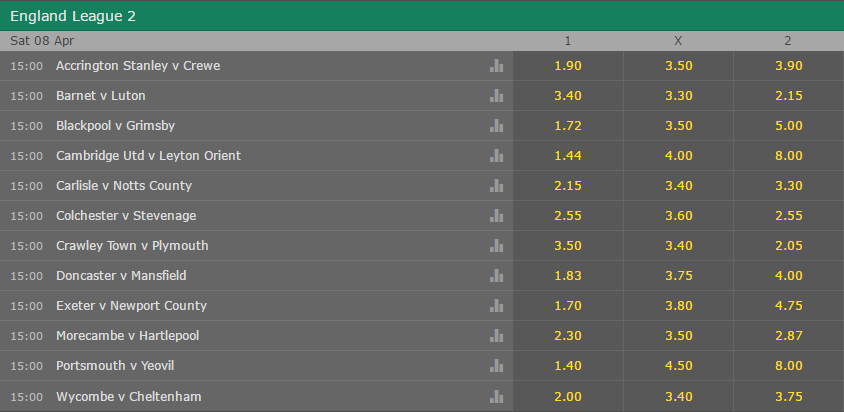Open stats icon for Wycombe v Cheltenham
Viewport: 844px width, 412px height.
click(x=496, y=397)
